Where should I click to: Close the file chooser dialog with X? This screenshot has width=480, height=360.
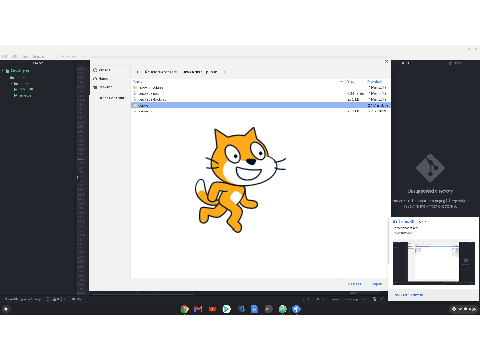(x=386, y=62)
